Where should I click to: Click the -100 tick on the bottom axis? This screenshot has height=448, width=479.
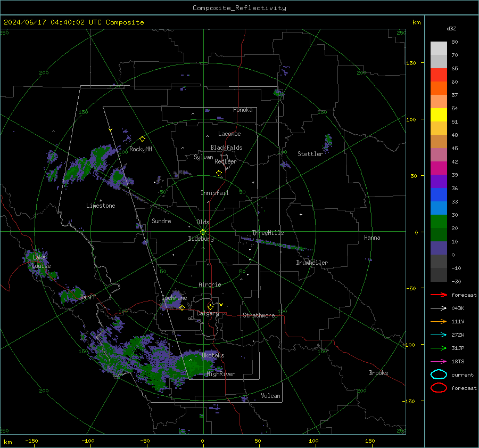[88, 441]
